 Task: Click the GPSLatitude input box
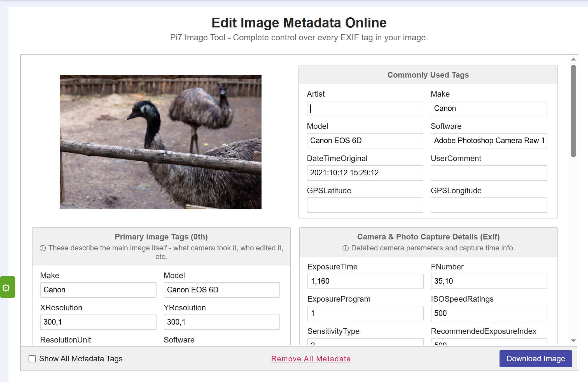365,205
